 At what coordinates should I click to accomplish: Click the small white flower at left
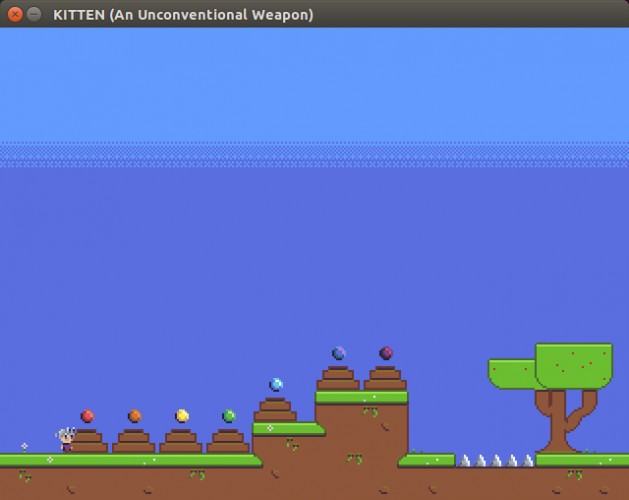(24, 447)
